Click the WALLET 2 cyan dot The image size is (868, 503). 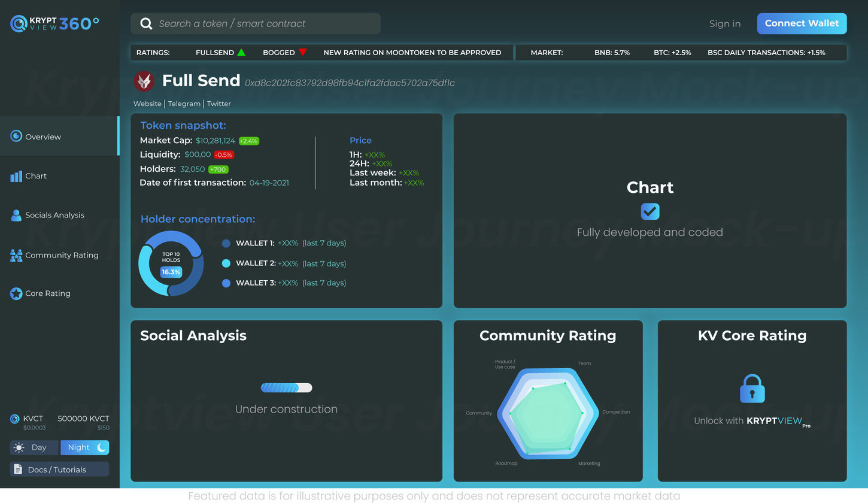coord(226,263)
